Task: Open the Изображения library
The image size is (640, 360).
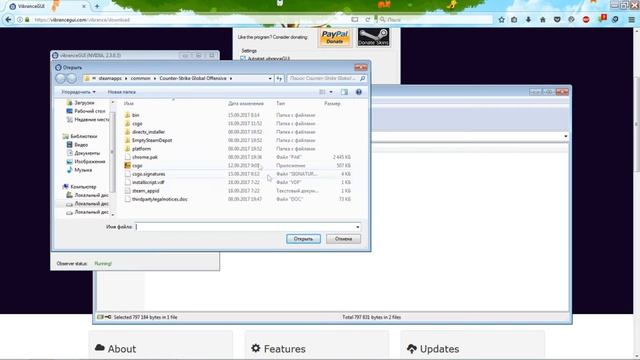Action: click(89, 162)
